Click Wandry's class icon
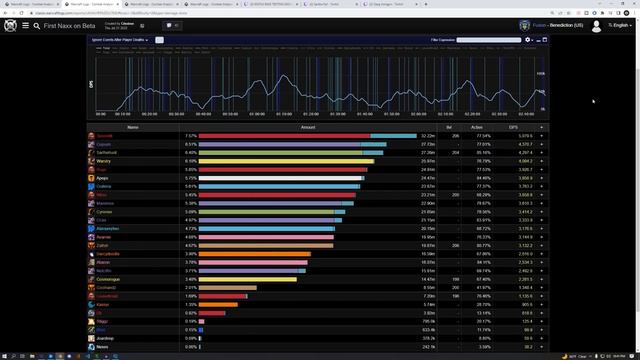This screenshot has width=640, height=360. coord(91,161)
